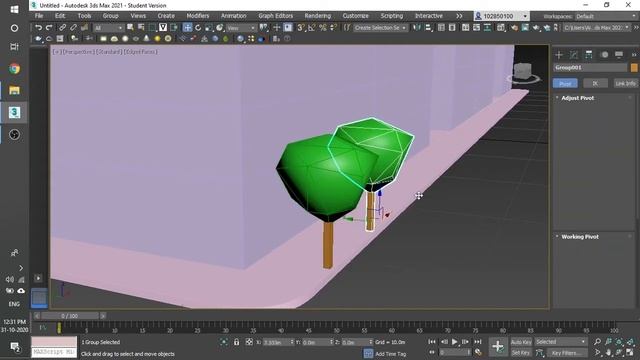
Task: Open the project path dropdown
Action: [x=597, y=28]
